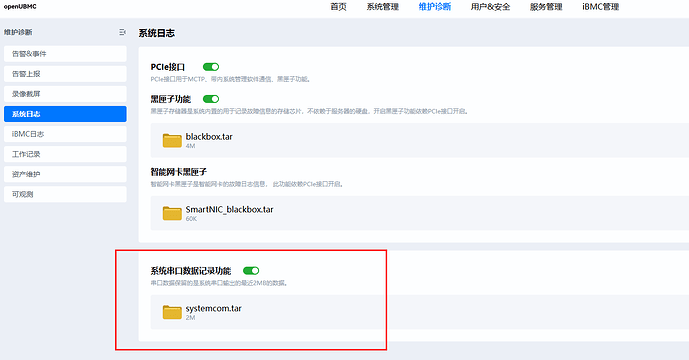Go to 告警&事件 in sidebar

pyautogui.click(x=65, y=54)
